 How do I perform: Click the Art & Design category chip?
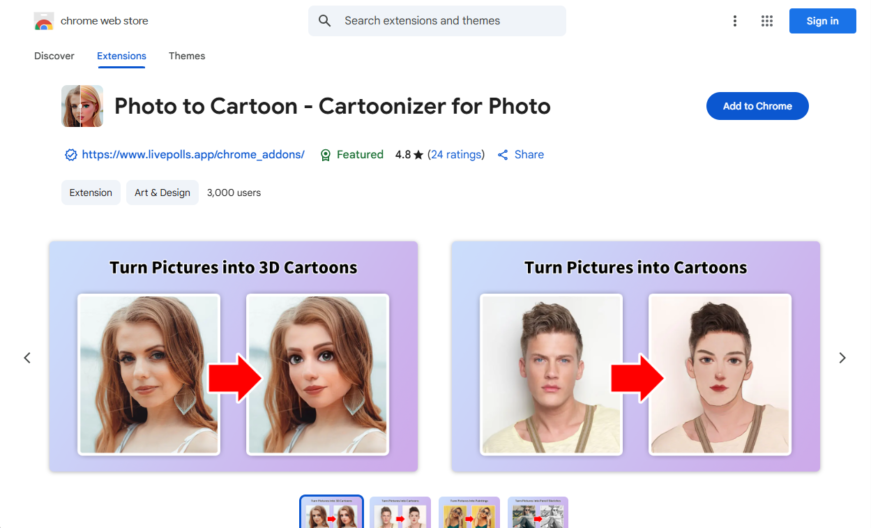click(162, 193)
